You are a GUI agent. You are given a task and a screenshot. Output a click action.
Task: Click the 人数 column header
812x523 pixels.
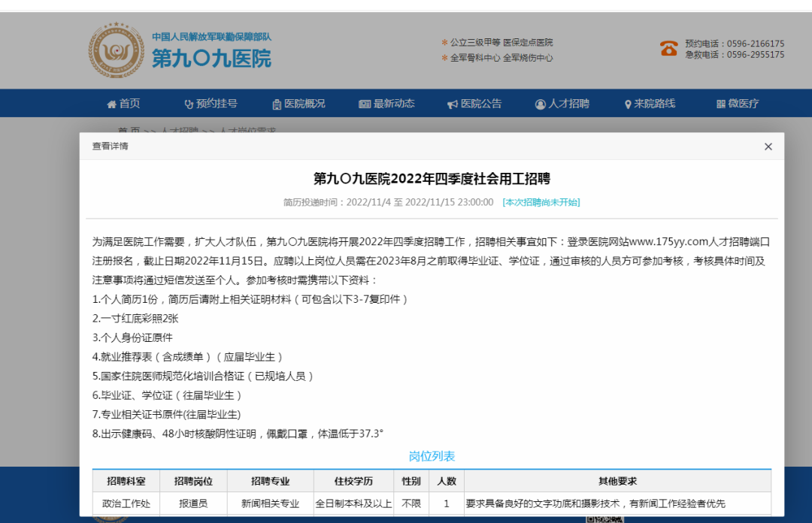(x=447, y=481)
